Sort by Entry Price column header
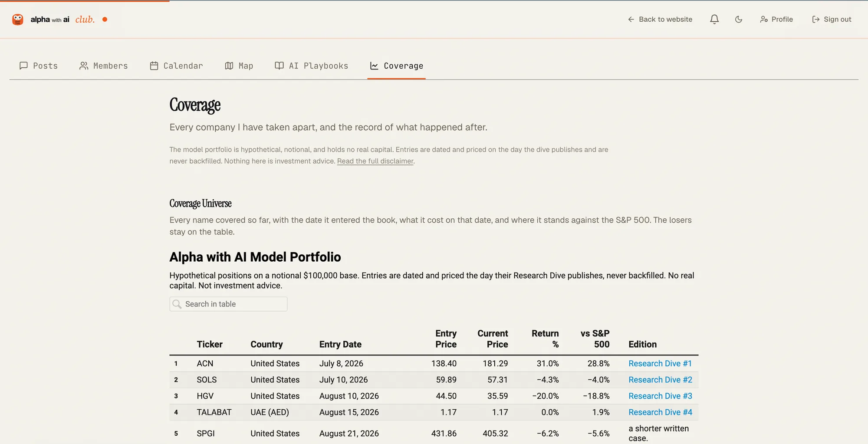 [x=446, y=339]
